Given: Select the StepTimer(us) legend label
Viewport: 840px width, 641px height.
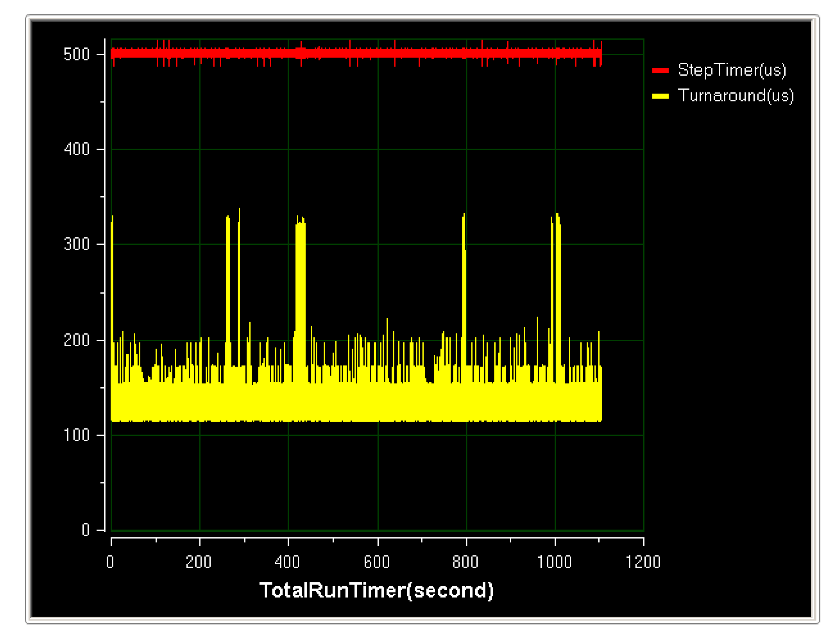Looking at the screenshot, I should tap(732, 70).
